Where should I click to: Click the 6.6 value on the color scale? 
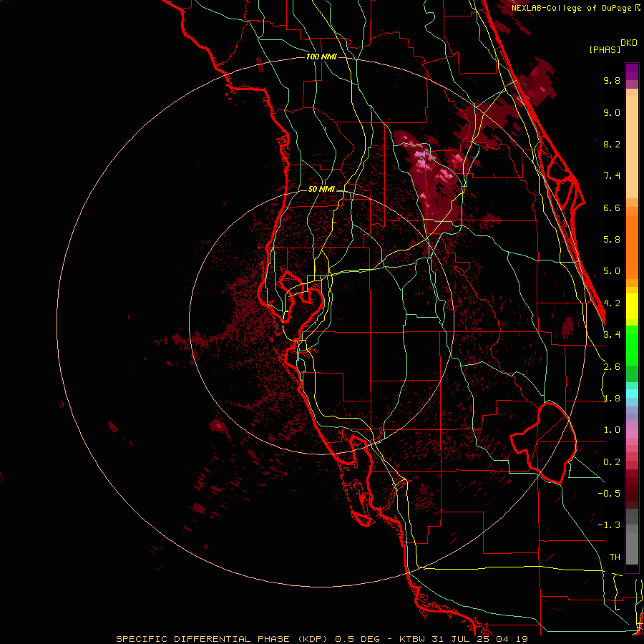pyautogui.click(x=612, y=208)
